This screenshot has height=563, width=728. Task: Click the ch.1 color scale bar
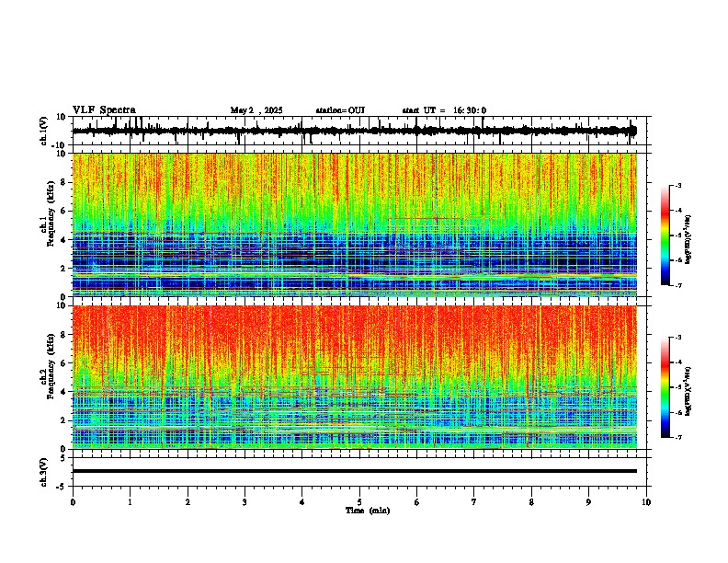(x=665, y=236)
